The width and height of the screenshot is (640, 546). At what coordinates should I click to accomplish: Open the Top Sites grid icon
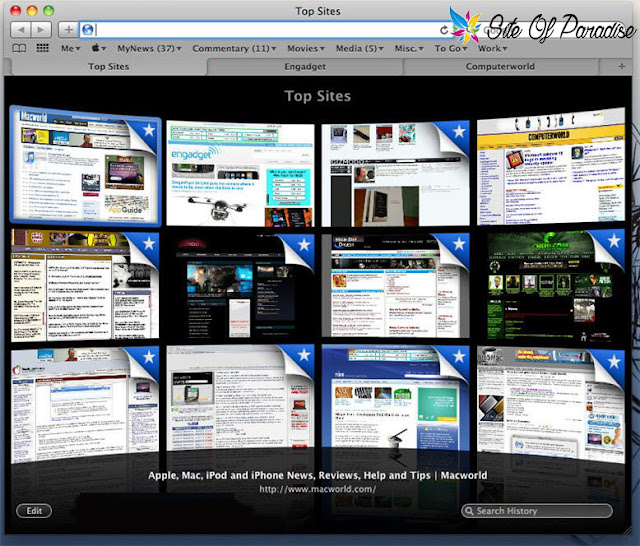42,48
